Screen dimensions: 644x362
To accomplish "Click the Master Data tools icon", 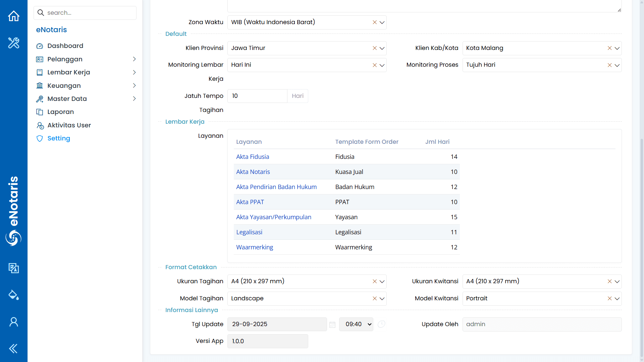I will pos(40,99).
